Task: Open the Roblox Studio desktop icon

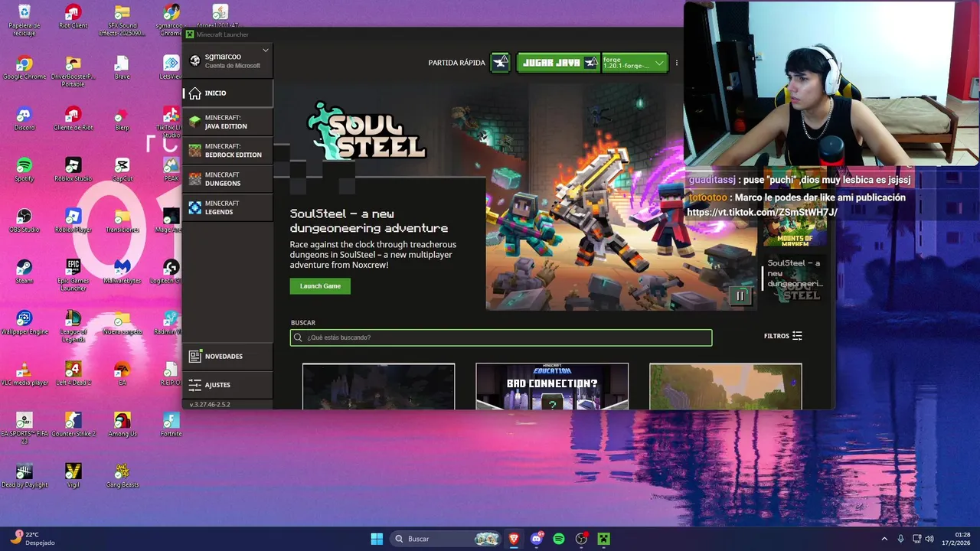Action: (x=73, y=169)
